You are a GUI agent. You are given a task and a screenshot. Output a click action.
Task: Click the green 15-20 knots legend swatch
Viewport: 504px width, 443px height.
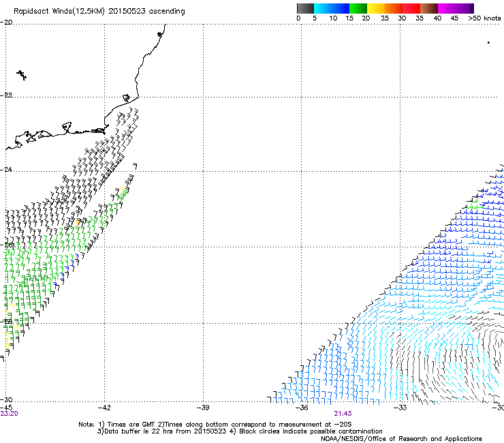(358, 8)
